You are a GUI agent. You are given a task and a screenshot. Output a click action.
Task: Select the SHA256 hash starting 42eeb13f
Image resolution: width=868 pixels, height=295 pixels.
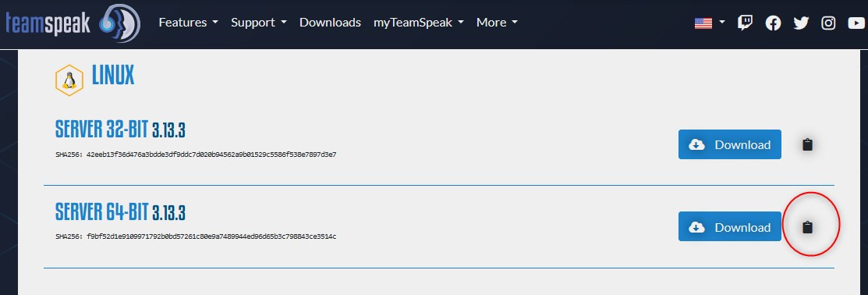[x=211, y=155]
